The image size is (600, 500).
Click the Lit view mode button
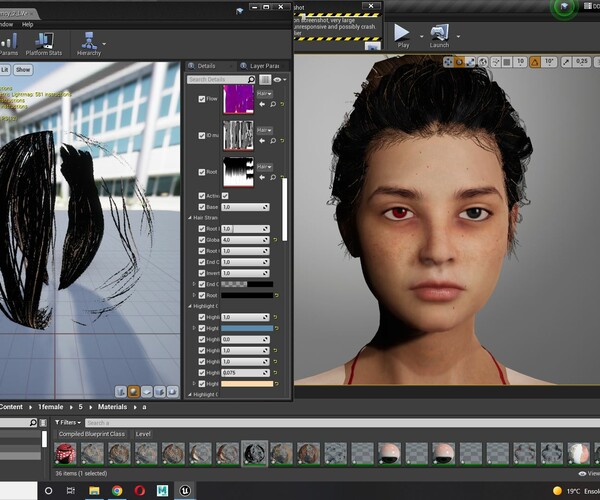[x=5, y=70]
